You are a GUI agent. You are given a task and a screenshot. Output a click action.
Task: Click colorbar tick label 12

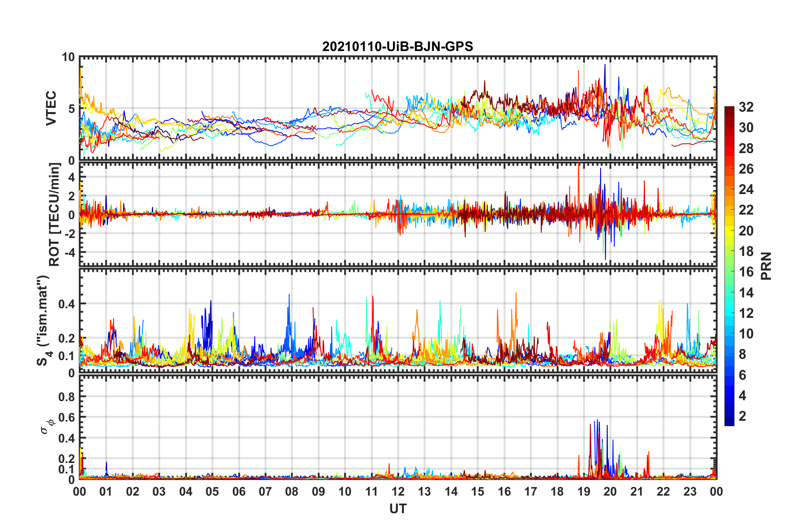click(746, 313)
